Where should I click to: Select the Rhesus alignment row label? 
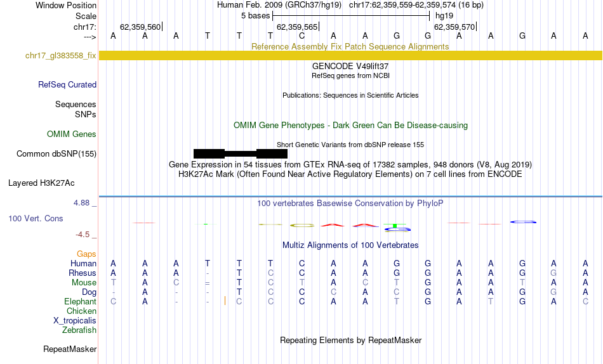(83, 273)
